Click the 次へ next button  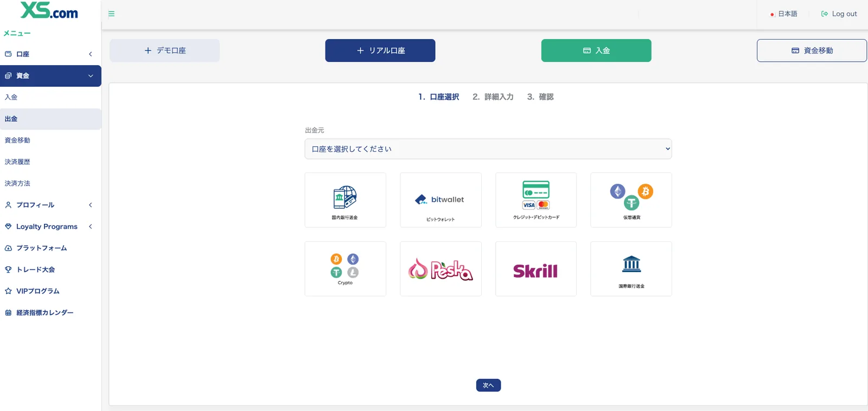pyautogui.click(x=488, y=386)
